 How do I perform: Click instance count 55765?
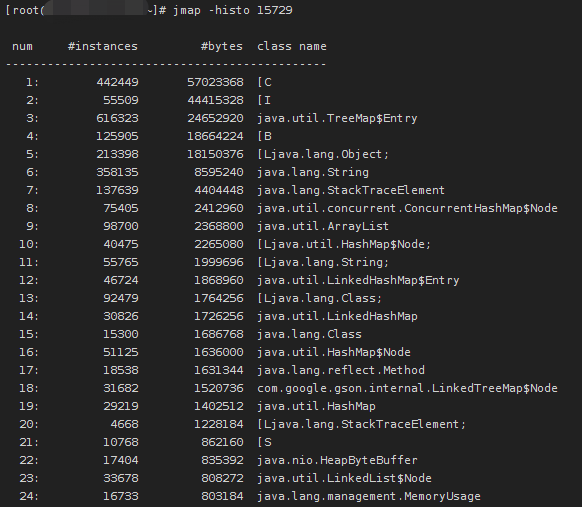point(121,262)
